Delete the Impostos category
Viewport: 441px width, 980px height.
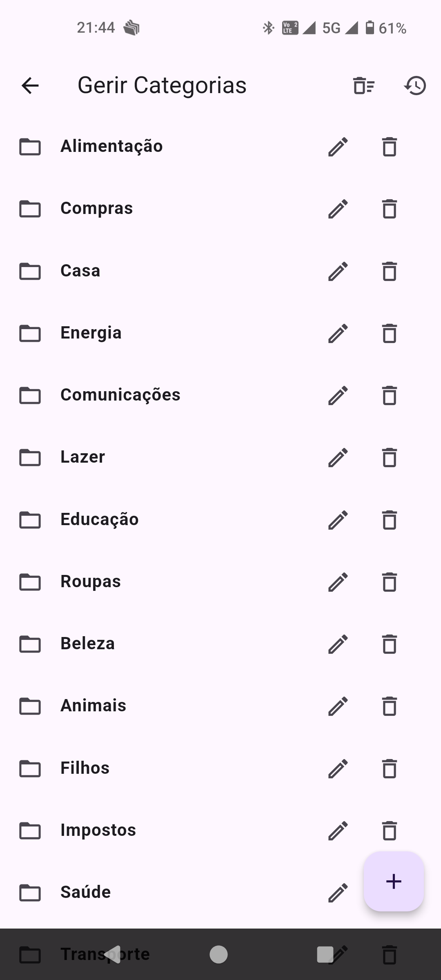click(390, 831)
